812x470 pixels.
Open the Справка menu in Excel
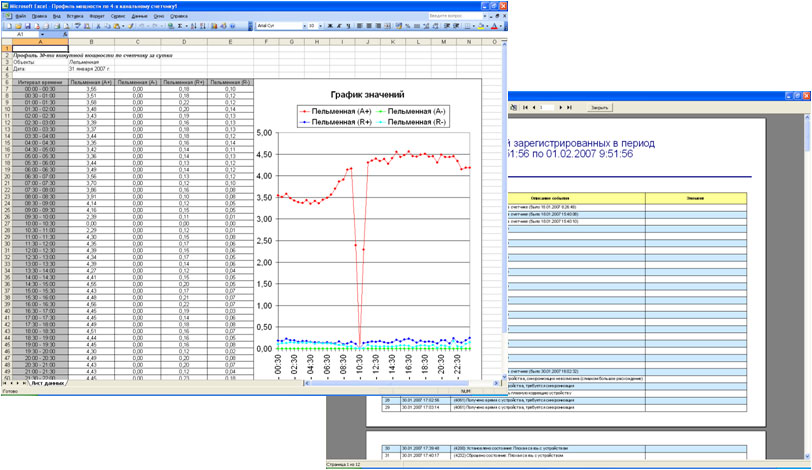[179, 16]
